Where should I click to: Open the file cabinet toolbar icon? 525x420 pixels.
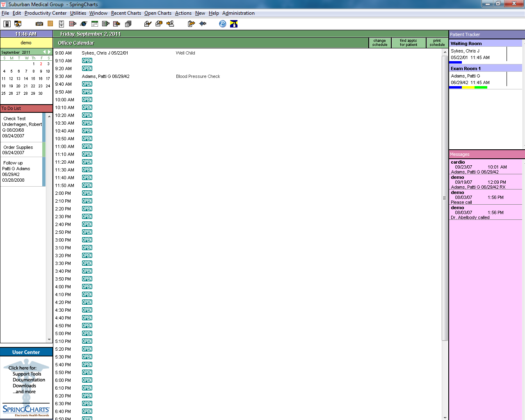(62, 24)
